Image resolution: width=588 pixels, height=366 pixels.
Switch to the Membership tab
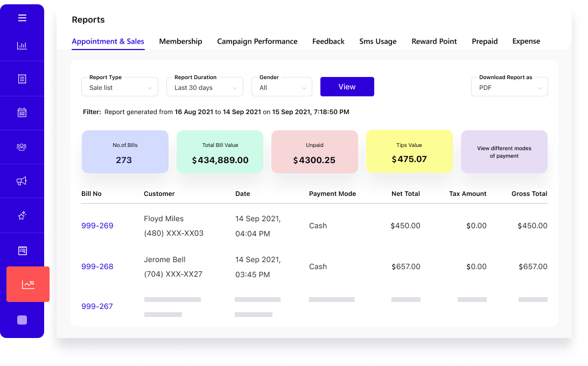[180, 41]
